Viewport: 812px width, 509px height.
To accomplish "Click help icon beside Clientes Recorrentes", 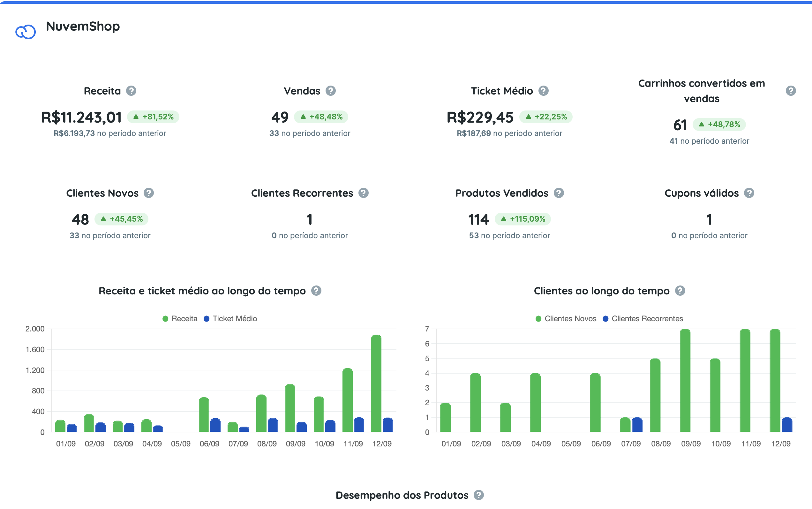I will [364, 193].
